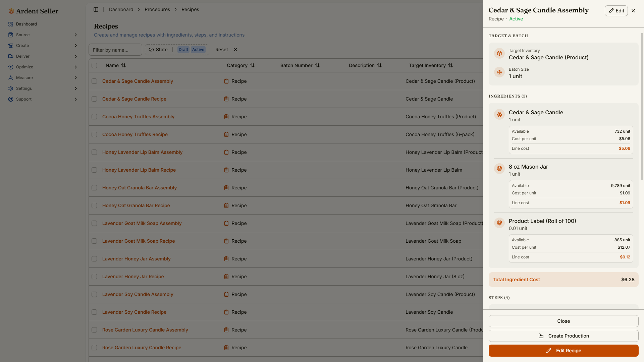Click the Draft state filter chip
This screenshot has height=362, width=644.
click(x=183, y=50)
